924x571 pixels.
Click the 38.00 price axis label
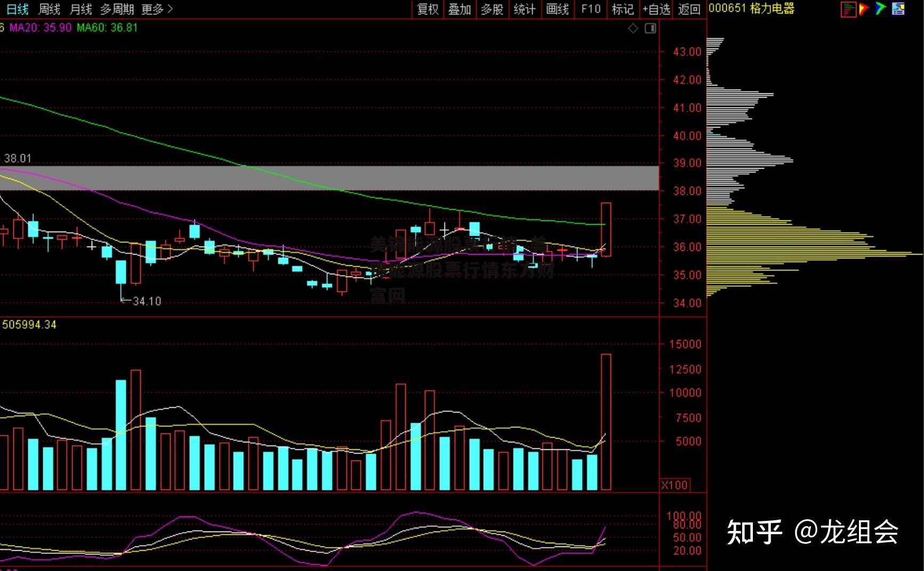point(687,191)
